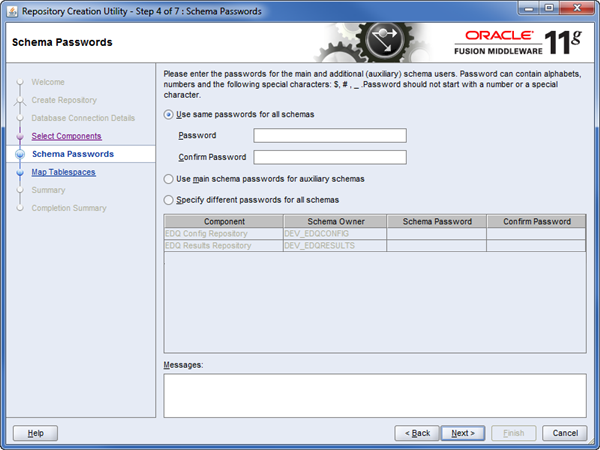This screenshot has height=450, width=600.
Task: Go back with the Back button
Action: tap(417, 433)
